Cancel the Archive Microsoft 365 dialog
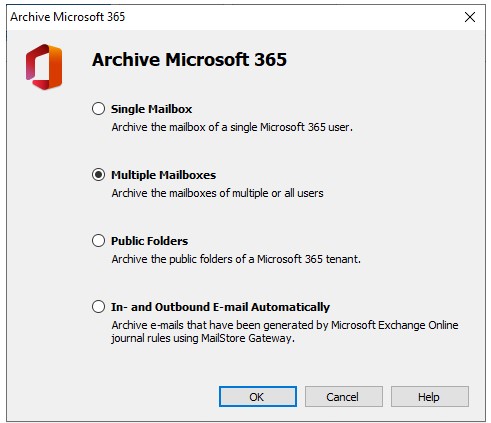 pyautogui.click(x=344, y=397)
